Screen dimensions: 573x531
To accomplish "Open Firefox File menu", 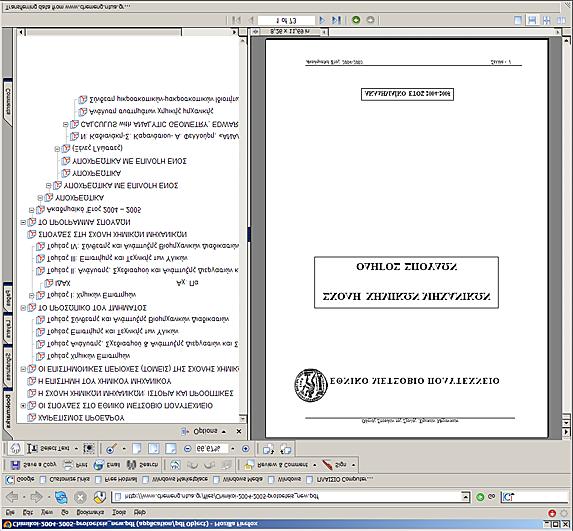I will pyautogui.click(x=10, y=512).
